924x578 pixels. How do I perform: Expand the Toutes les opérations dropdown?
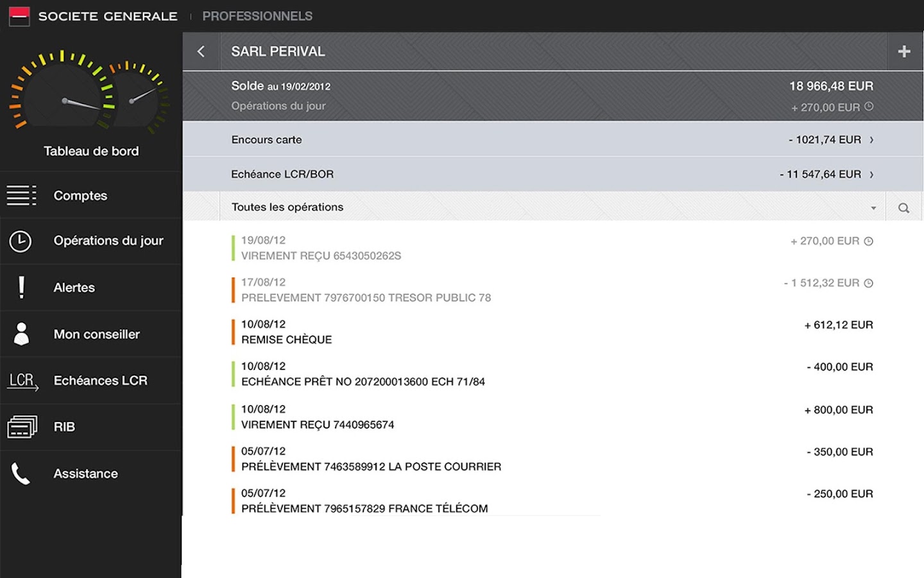(x=873, y=207)
